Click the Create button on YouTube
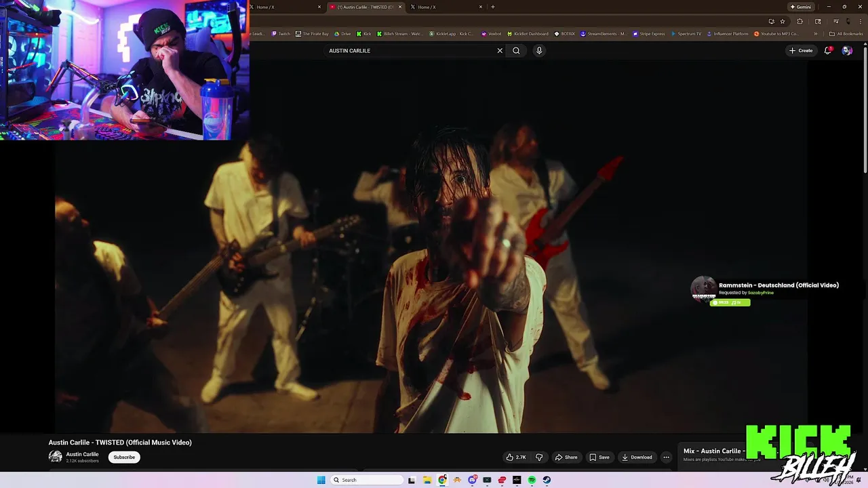 pyautogui.click(x=801, y=50)
